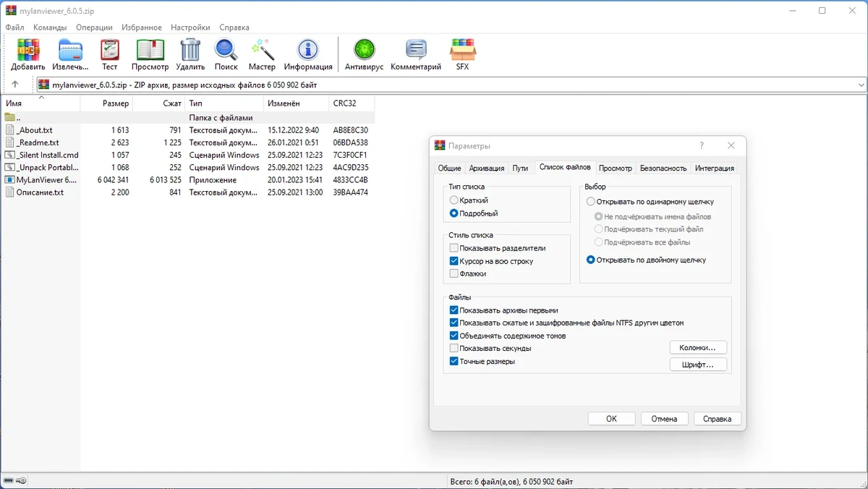The image size is (868, 489).
Task: Switch to the Просмотр tab in dialog
Action: pos(616,168)
